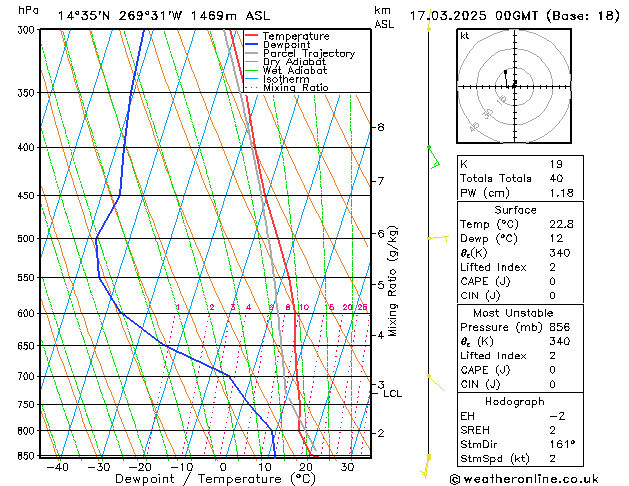Select the 'Hodograph' section header in the table
The width and height of the screenshot is (629, 486).
point(515,401)
